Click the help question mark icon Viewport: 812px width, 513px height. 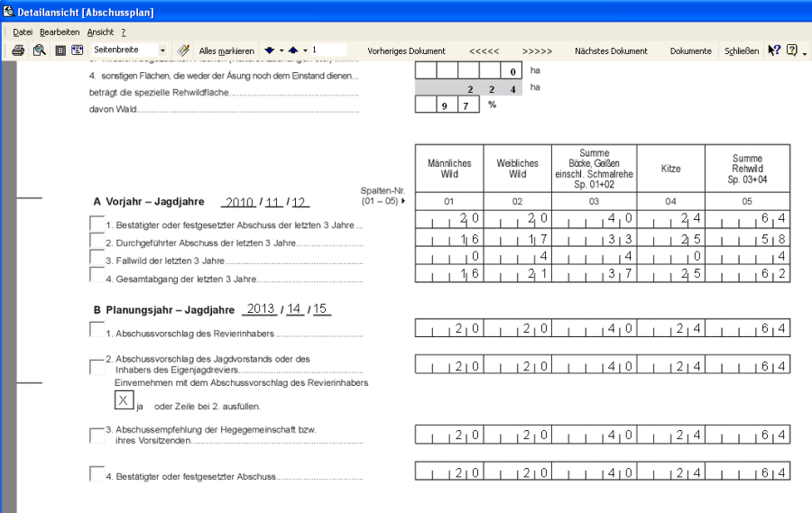coord(791,50)
